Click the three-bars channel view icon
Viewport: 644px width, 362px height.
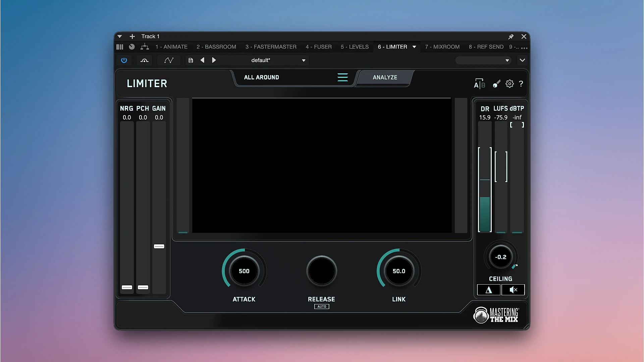(x=120, y=47)
